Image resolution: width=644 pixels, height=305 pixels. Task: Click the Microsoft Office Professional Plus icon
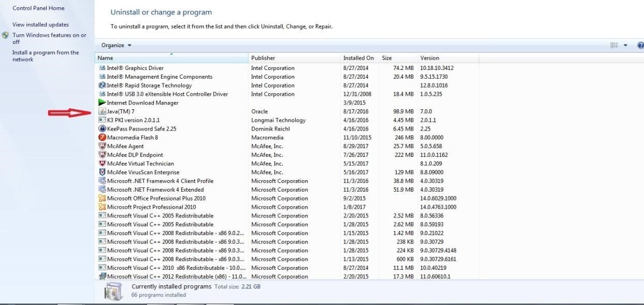coord(102,198)
